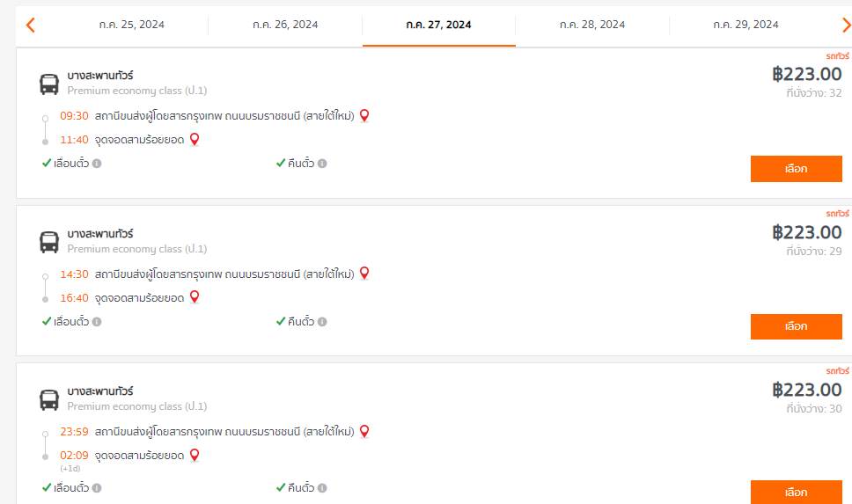Screen dimensions: 852x504
Task: Go to later dates with right arrow
Action: point(846,25)
